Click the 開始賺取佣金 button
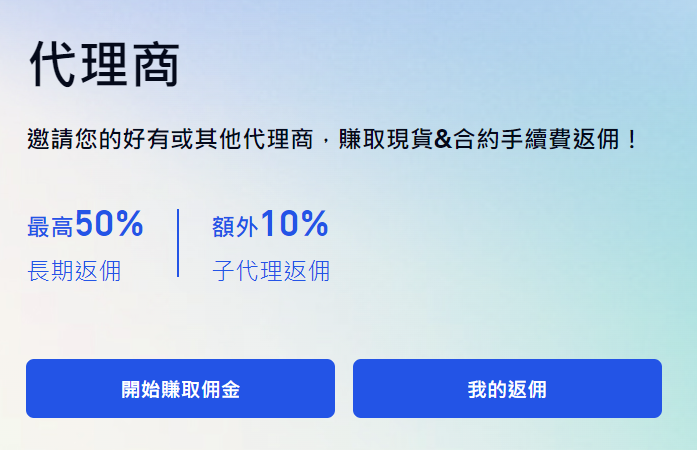Screen dimensions: 697x450 coord(180,389)
